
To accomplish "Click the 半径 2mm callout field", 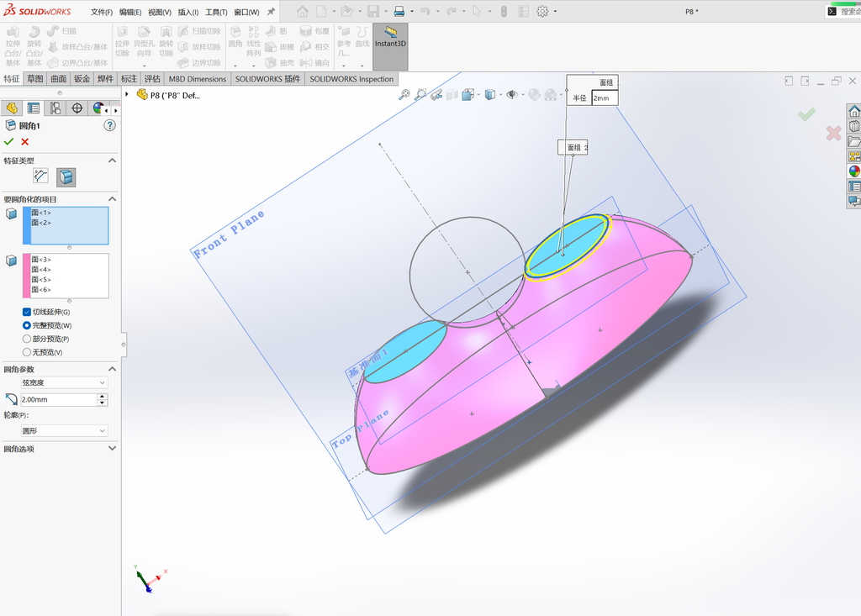I will click(x=605, y=98).
